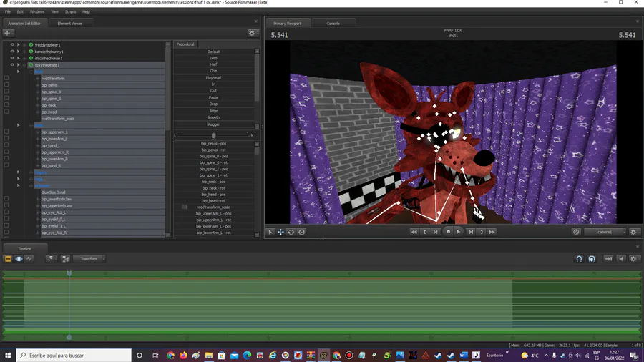Open the Windows menu

point(37,12)
